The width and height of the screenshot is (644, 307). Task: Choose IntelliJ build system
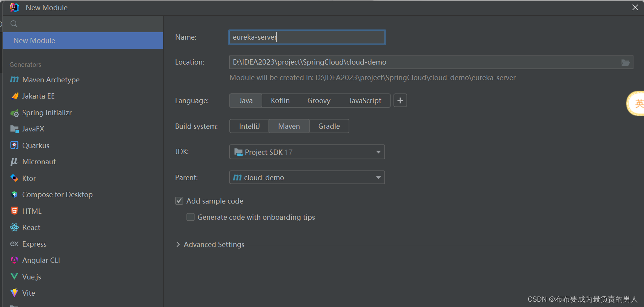[x=249, y=126]
